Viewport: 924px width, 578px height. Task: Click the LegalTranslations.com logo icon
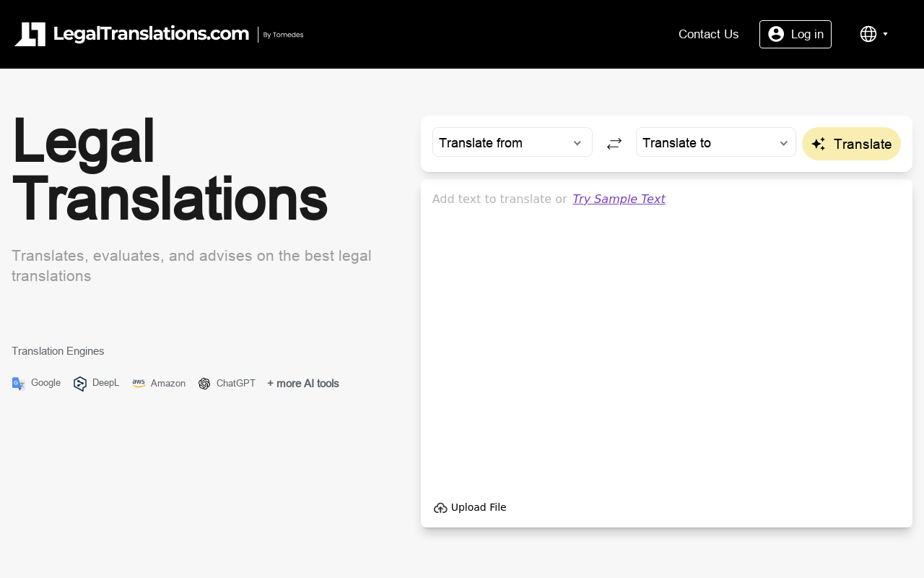point(30,34)
